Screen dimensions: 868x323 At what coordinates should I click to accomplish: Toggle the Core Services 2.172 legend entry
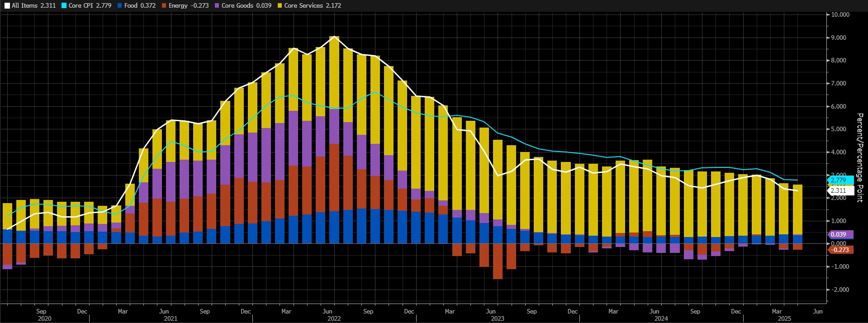point(309,6)
